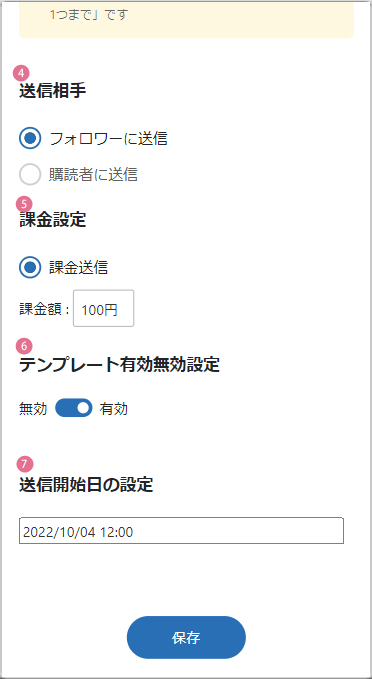Viewport: 372px width, 679px height.
Task: Click the yellow notice box at top
Action: coord(186,20)
